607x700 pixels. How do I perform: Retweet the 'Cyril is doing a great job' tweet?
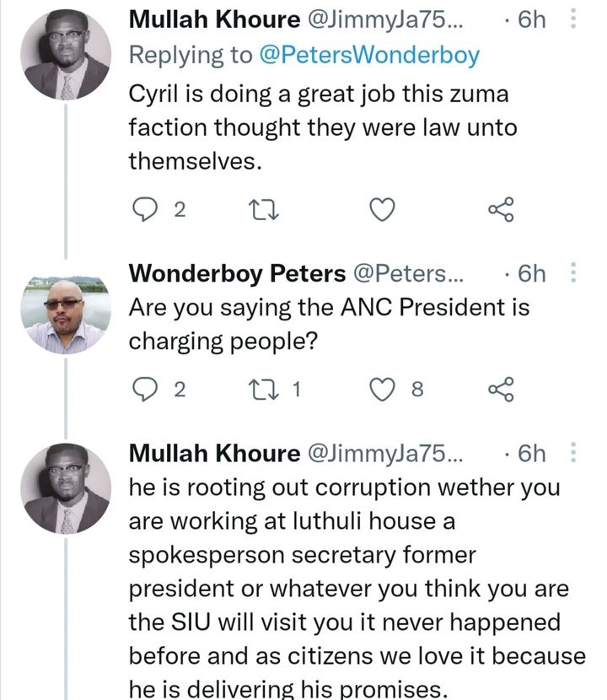point(264,209)
